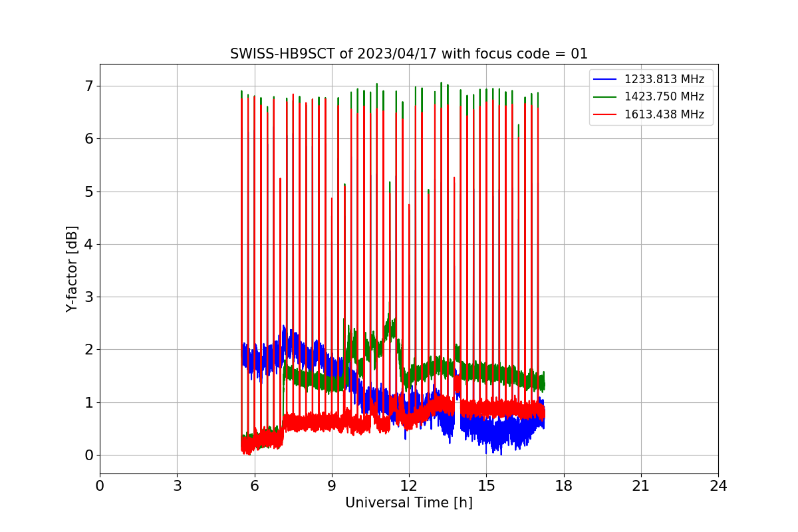The image size is (798, 532).
Task: Click x-axis tick label 9
Action: pyautogui.click(x=332, y=486)
